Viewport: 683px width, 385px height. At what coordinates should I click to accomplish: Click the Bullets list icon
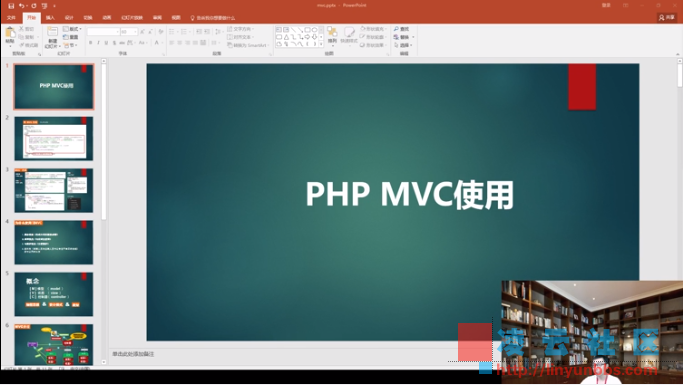172,32
